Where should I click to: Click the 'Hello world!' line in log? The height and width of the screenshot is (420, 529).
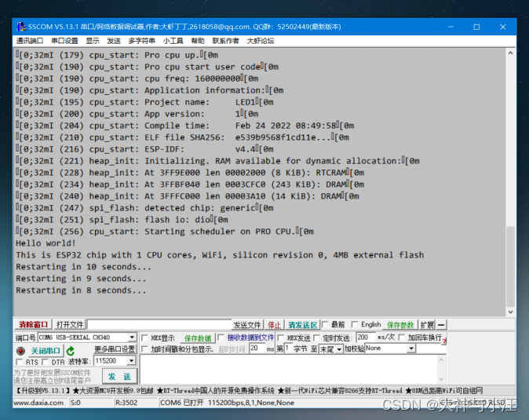[x=46, y=243]
